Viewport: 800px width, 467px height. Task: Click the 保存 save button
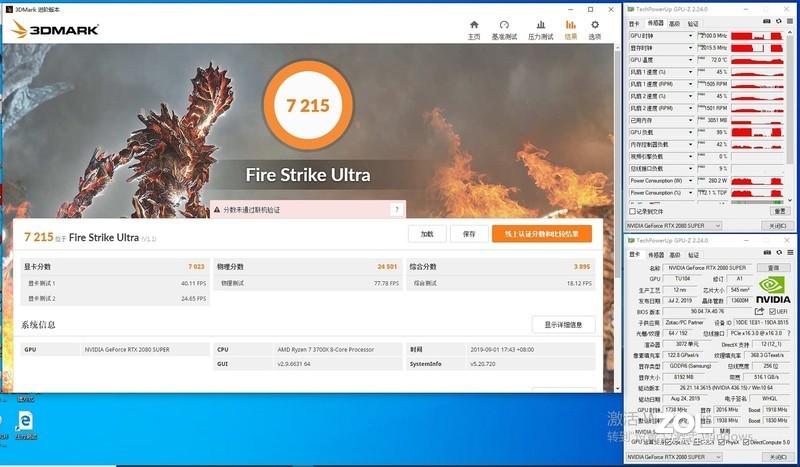[x=469, y=234]
